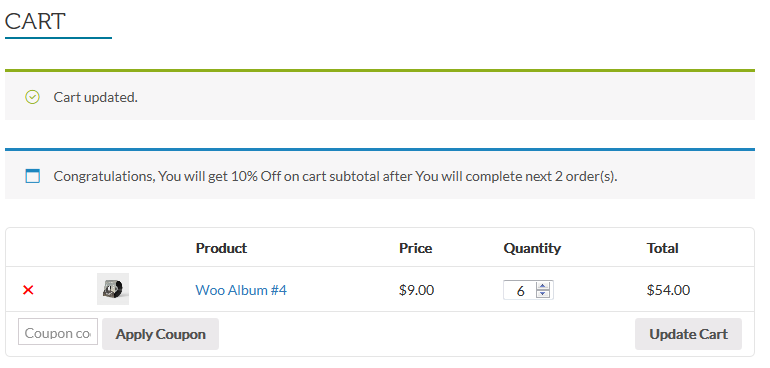Click into the Coupon code field

click(x=58, y=332)
